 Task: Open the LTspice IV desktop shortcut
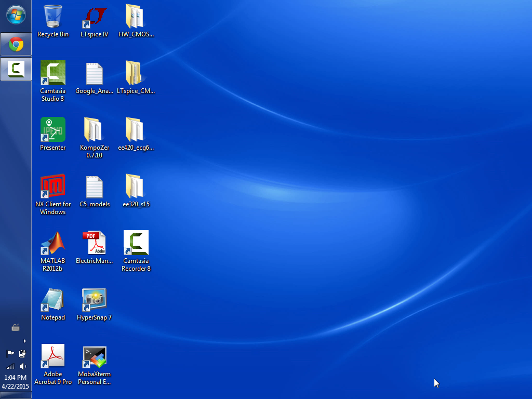95,18
